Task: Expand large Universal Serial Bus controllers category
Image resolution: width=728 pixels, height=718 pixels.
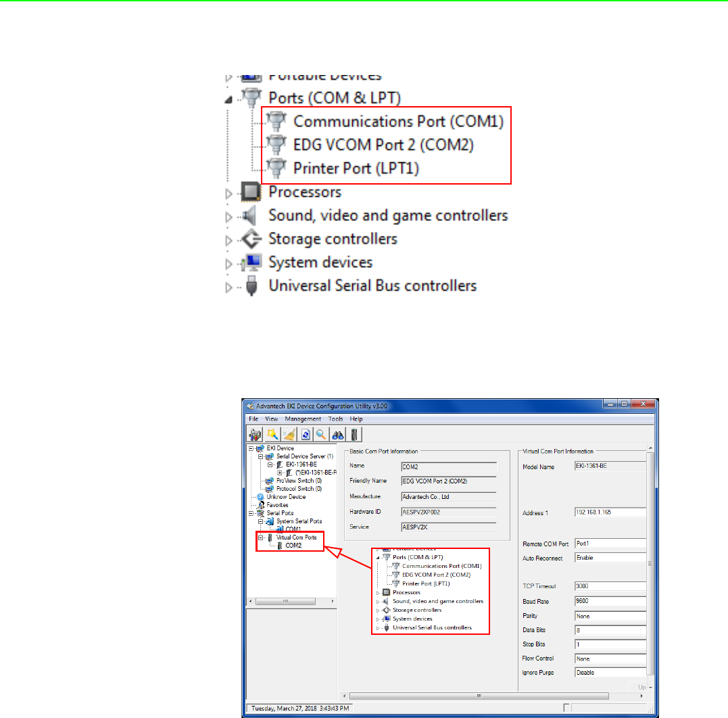Action: coord(228,287)
